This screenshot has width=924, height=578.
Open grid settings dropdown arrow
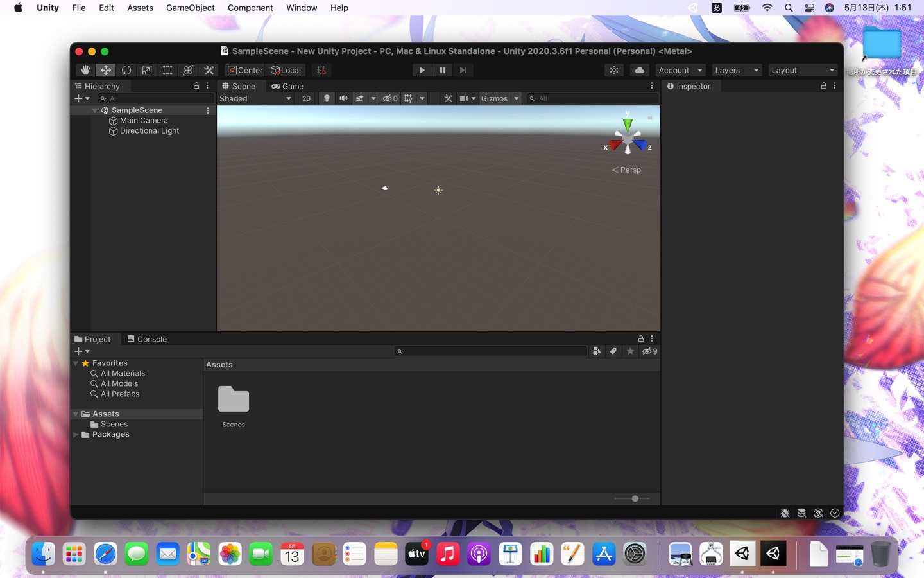(x=422, y=98)
